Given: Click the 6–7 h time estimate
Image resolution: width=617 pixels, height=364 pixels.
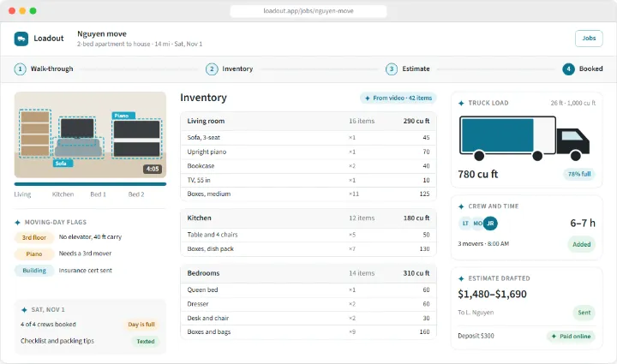Looking at the screenshot, I should [583, 224].
